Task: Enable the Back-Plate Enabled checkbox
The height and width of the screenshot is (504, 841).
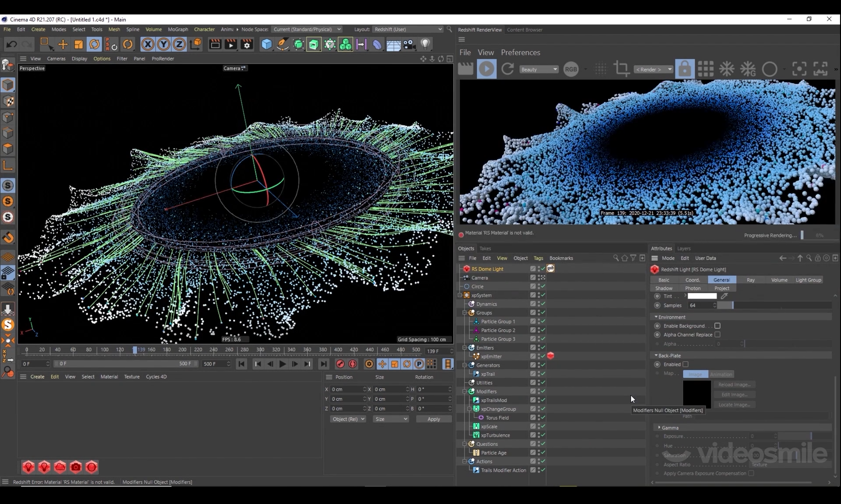Action: pos(686,364)
